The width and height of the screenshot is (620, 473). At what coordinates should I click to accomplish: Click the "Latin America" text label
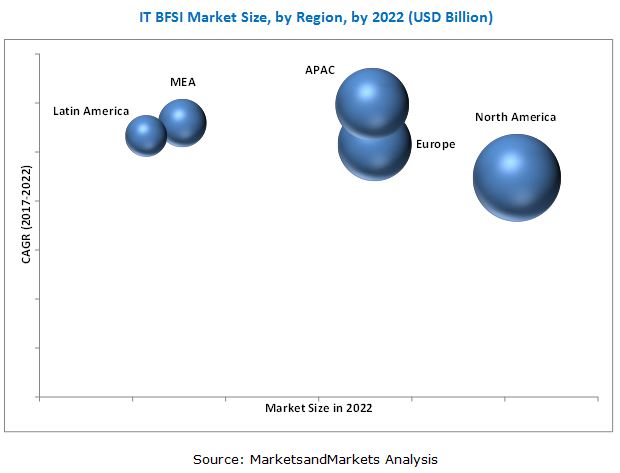click(x=91, y=111)
